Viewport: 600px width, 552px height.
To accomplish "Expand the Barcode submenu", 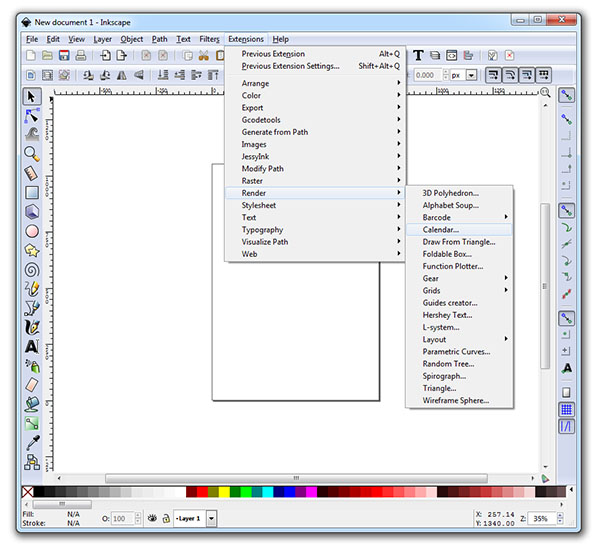I will (x=460, y=217).
